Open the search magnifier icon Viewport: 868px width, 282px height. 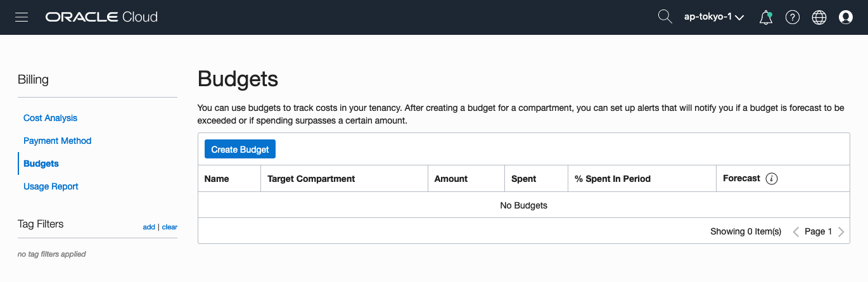[x=665, y=17]
